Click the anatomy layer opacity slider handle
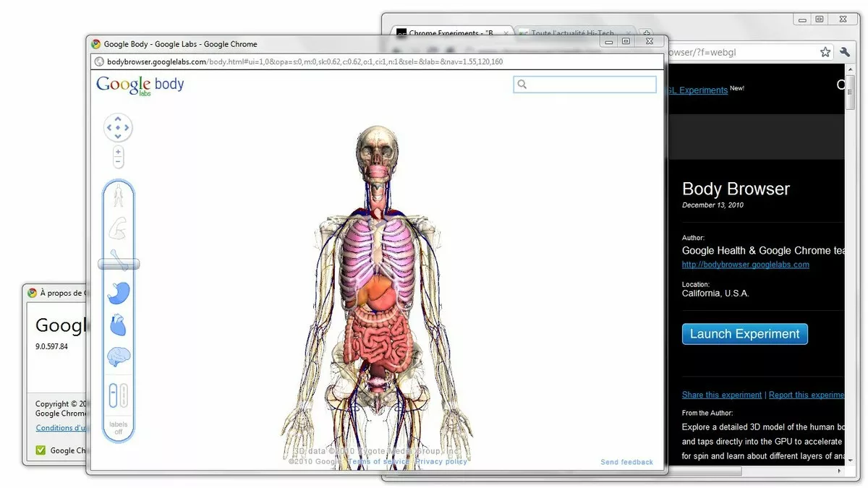 [x=118, y=265]
